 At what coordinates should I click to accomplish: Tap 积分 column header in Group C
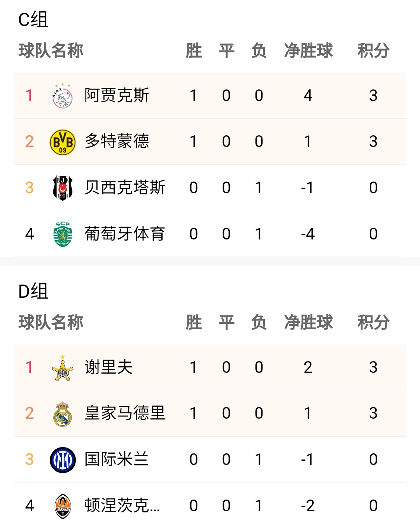click(x=373, y=51)
